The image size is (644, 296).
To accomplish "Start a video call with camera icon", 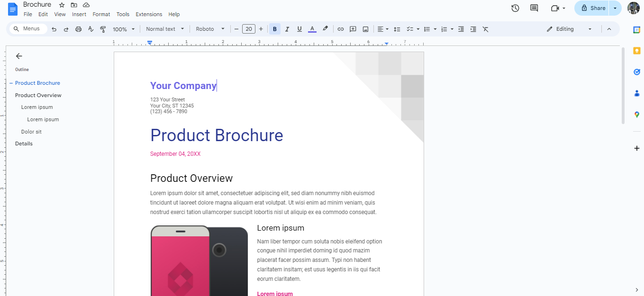I will click(x=555, y=8).
